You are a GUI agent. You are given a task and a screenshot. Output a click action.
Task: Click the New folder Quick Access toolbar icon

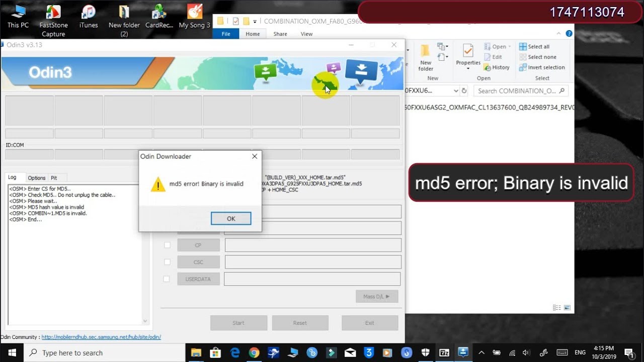(x=246, y=21)
